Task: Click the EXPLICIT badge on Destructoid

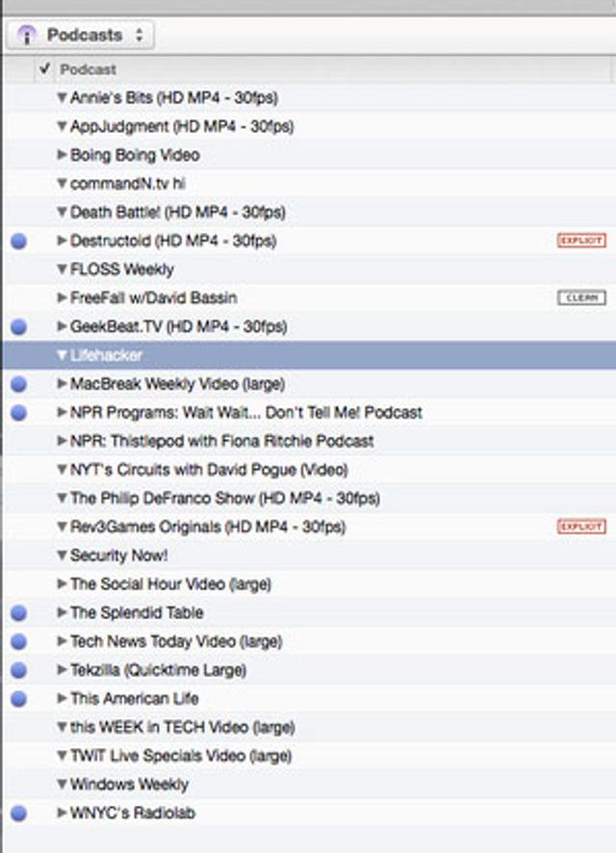Action: pyautogui.click(x=581, y=241)
